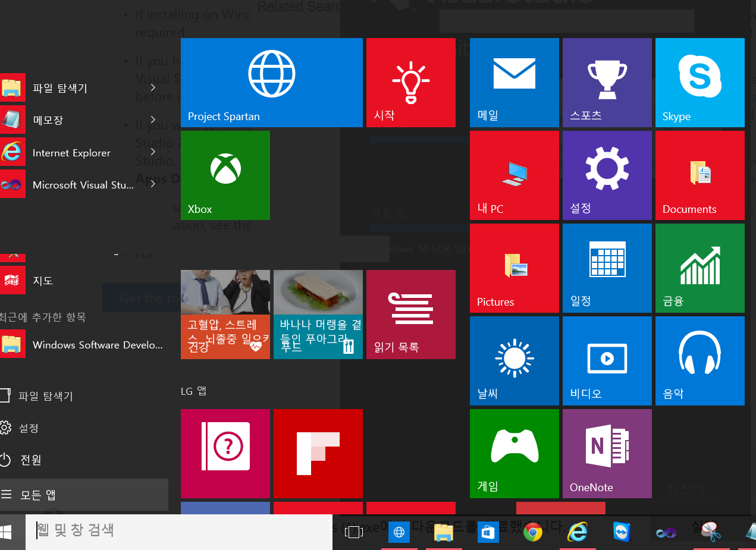Image resolution: width=756 pixels, height=550 pixels.
Task: Open the 설정 gear tile
Action: click(607, 175)
